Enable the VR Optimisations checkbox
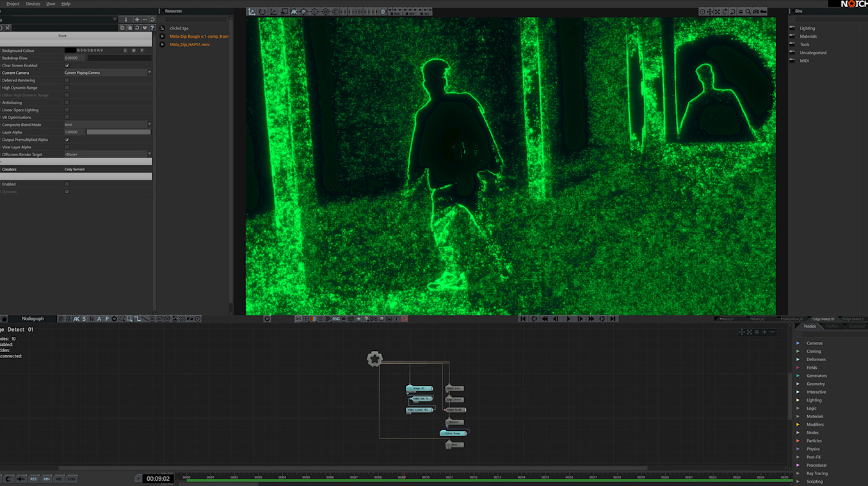The image size is (868, 486). pyautogui.click(x=67, y=117)
